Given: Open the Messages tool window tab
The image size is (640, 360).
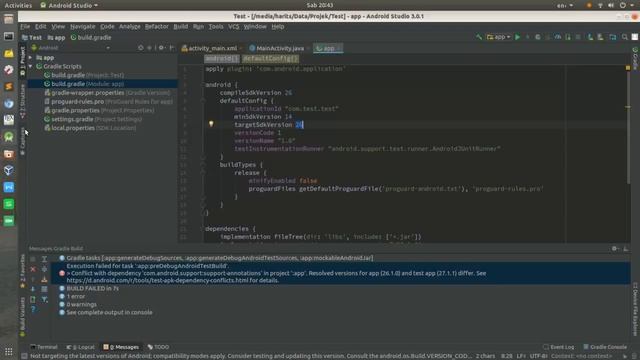Looking at the screenshot, I should (x=121, y=347).
